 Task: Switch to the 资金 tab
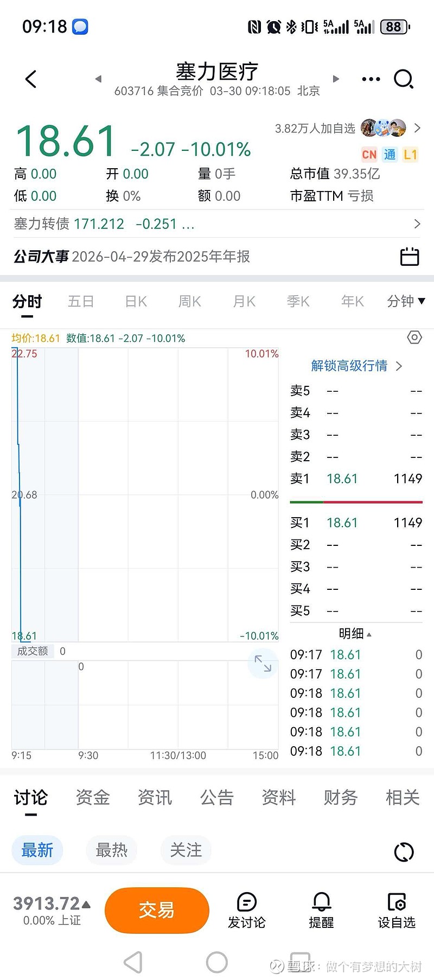(x=93, y=798)
